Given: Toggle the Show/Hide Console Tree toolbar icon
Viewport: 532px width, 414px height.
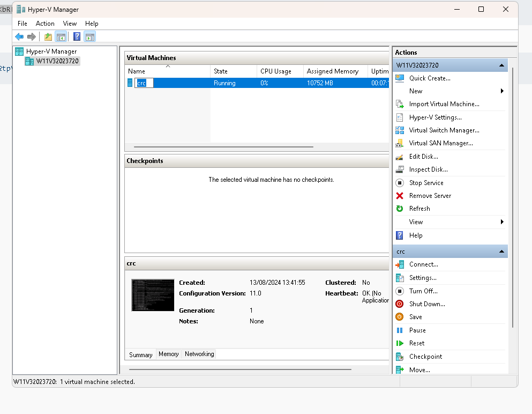Looking at the screenshot, I should tap(61, 36).
